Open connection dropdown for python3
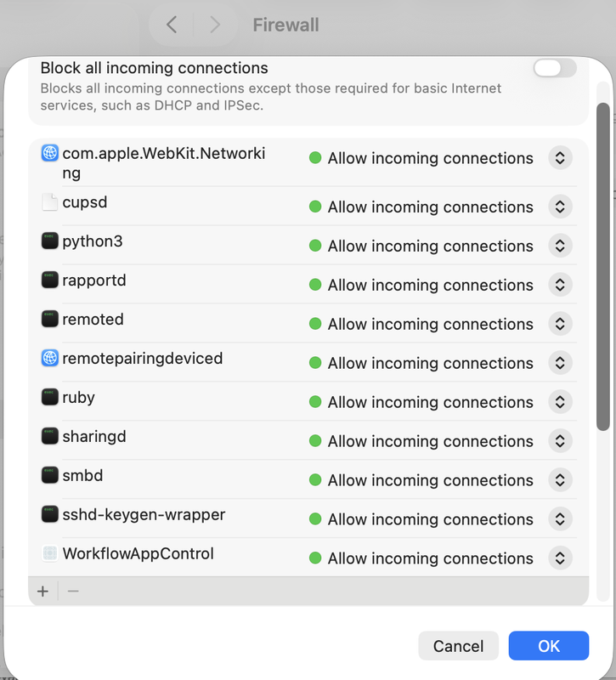The height and width of the screenshot is (680, 616). pos(560,246)
